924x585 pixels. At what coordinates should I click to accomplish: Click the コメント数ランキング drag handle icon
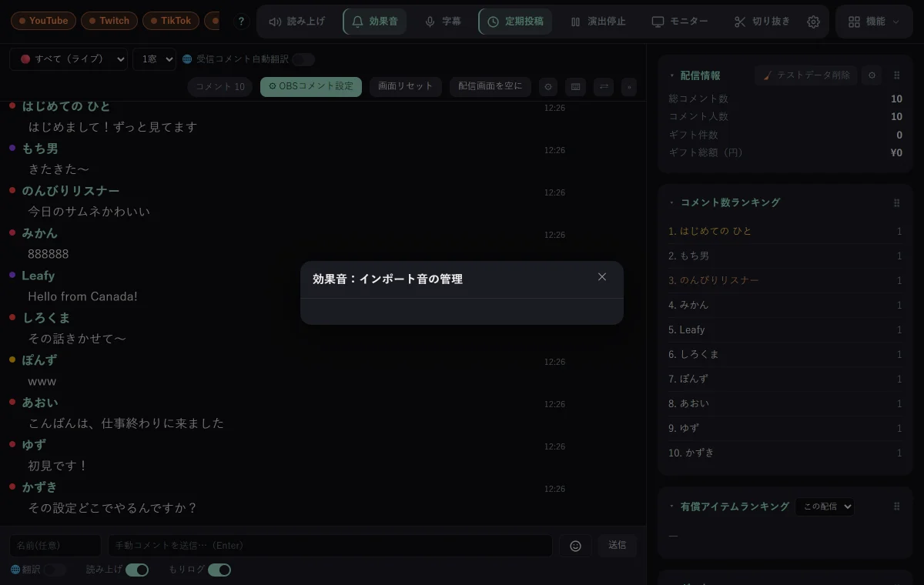click(x=896, y=203)
